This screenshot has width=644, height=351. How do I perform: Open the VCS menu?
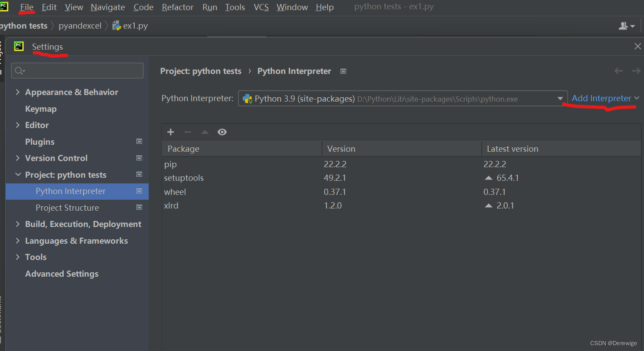pos(261,7)
